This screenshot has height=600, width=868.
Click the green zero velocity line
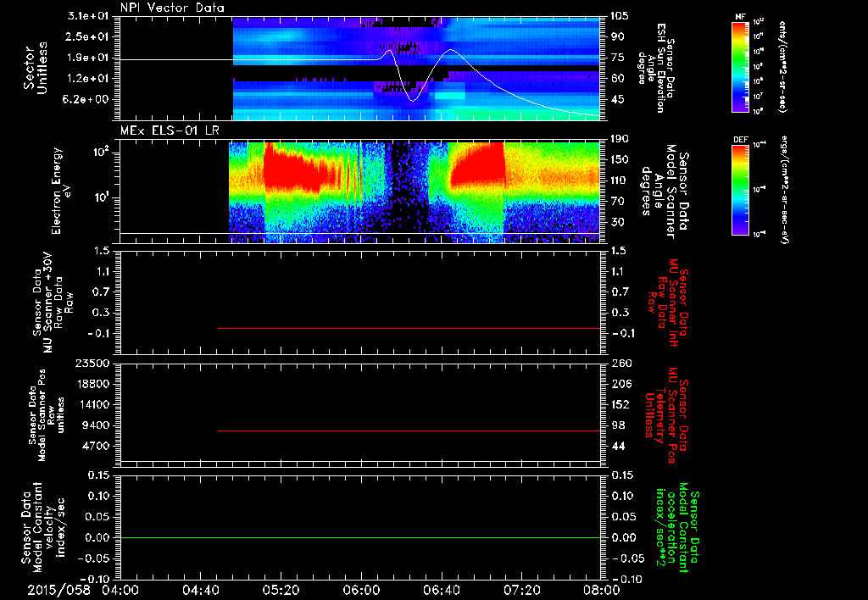click(x=360, y=537)
